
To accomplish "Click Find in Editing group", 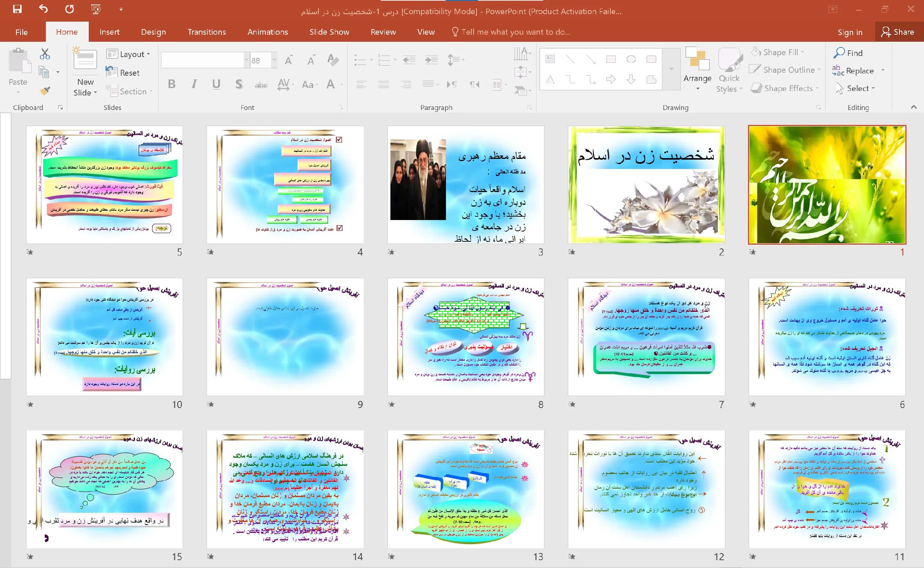I will pos(848,53).
